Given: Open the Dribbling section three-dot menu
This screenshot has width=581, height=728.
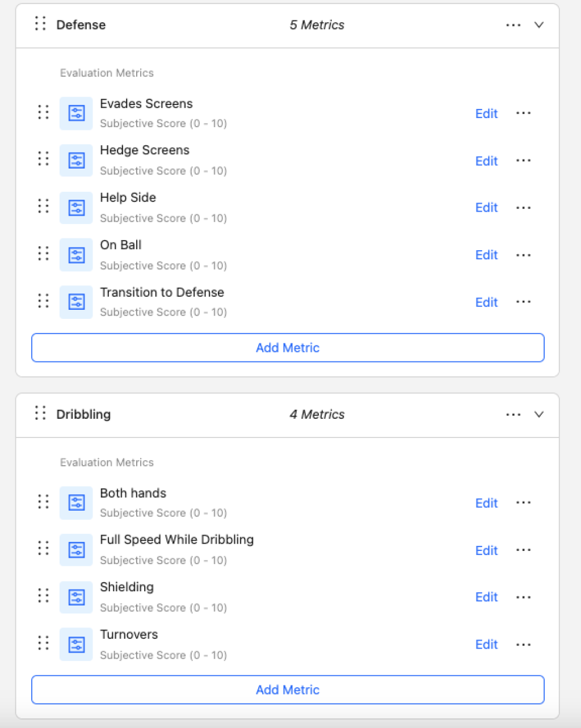Looking at the screenshot, I should pos(513,415).
